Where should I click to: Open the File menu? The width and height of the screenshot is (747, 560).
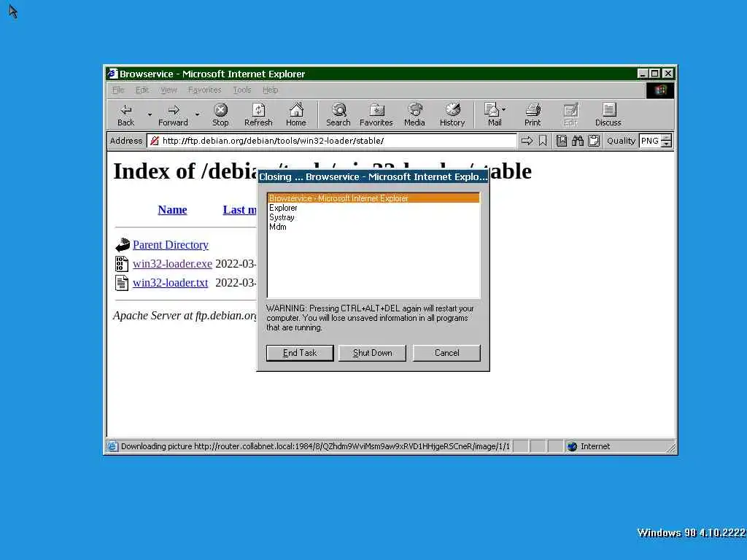tap(117, 90)
